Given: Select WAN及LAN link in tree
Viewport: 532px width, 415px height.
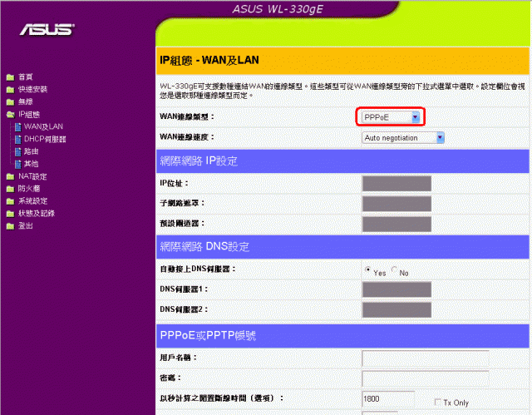Looking at the screenshot, I should coord(43,126).
